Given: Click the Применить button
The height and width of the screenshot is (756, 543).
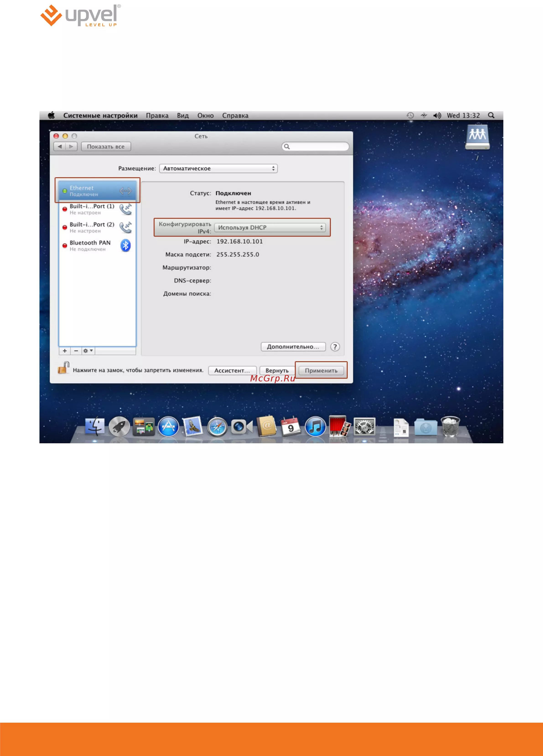Looking at the screenshot, I should click(321, 370).
